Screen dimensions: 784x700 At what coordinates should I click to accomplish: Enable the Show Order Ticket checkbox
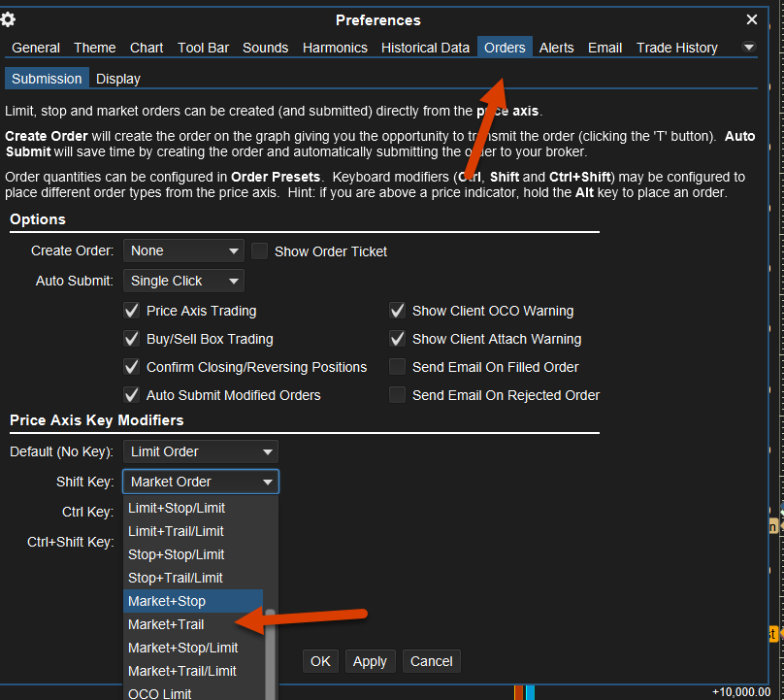pos(259,251)
